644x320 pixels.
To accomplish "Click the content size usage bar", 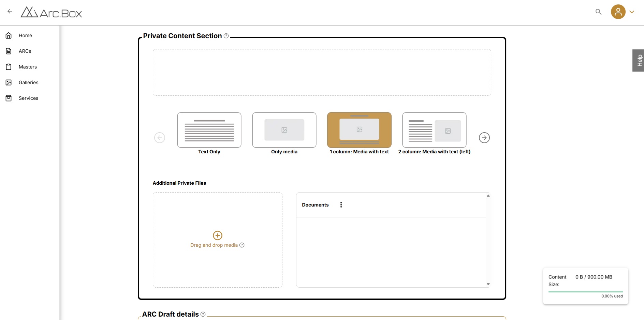I will (586, 292).
